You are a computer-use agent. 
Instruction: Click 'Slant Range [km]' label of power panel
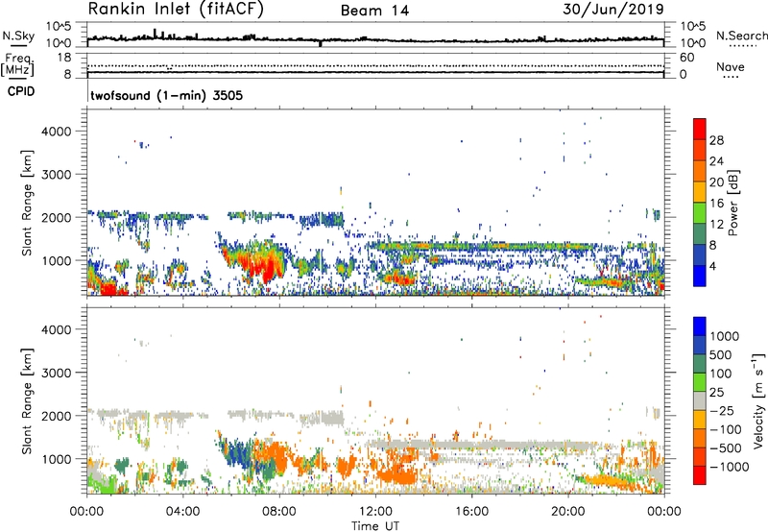click(x=27, y=203)
